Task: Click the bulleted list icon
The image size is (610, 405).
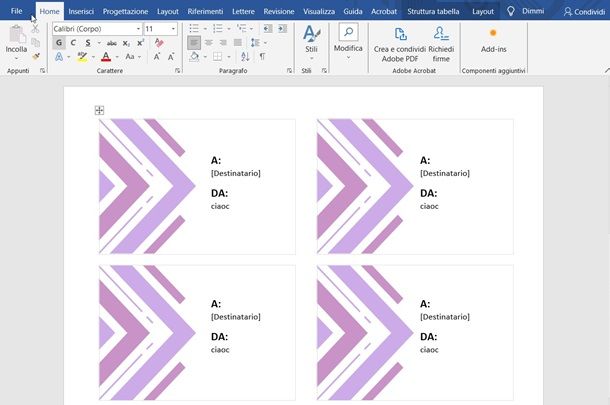Action: click(x=194, y=28)
